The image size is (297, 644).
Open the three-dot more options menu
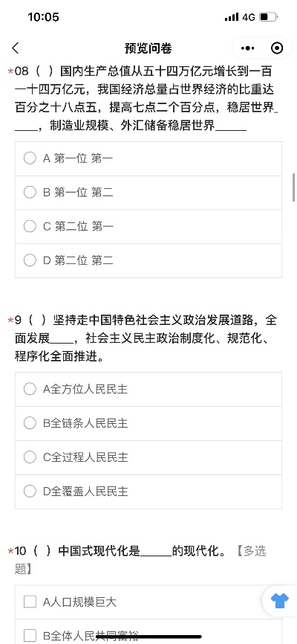click(247, 48)
